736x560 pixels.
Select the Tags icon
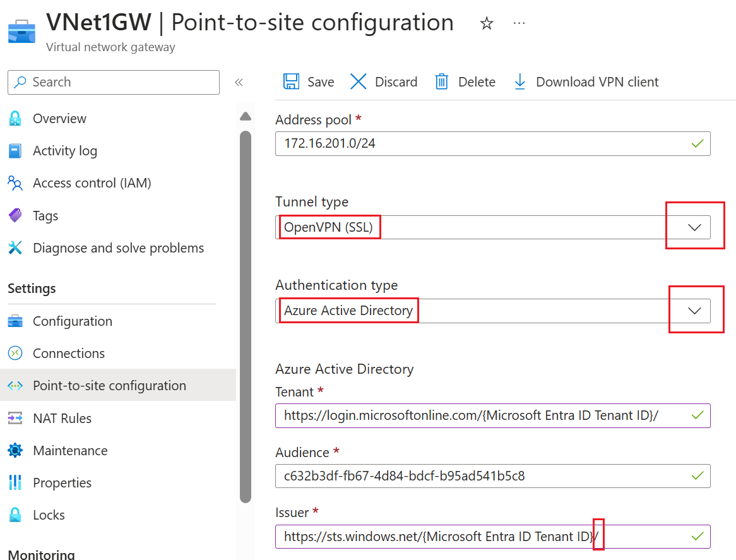[x=15, y=215]
